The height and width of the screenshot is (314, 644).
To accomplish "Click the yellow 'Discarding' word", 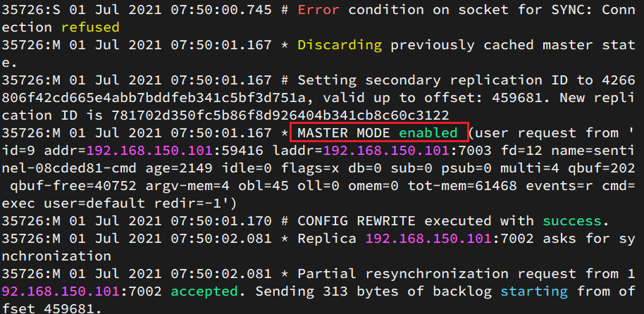I will tap(340, 45).
